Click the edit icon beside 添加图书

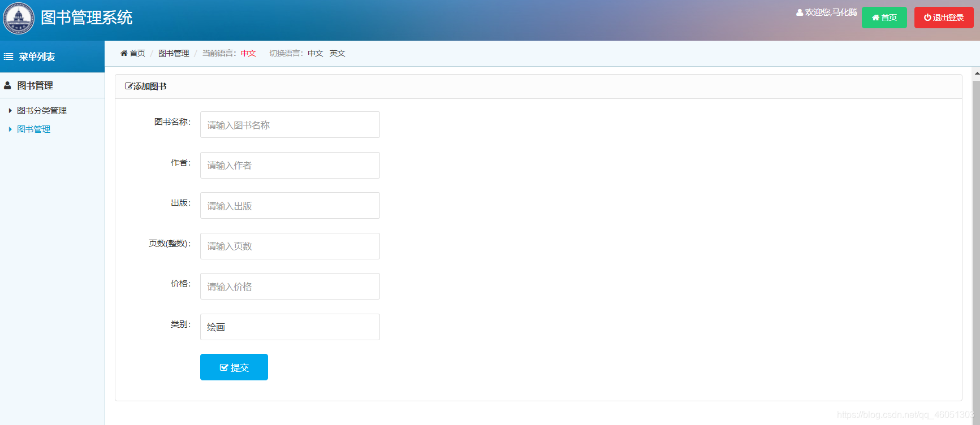(x=128, y=86)
